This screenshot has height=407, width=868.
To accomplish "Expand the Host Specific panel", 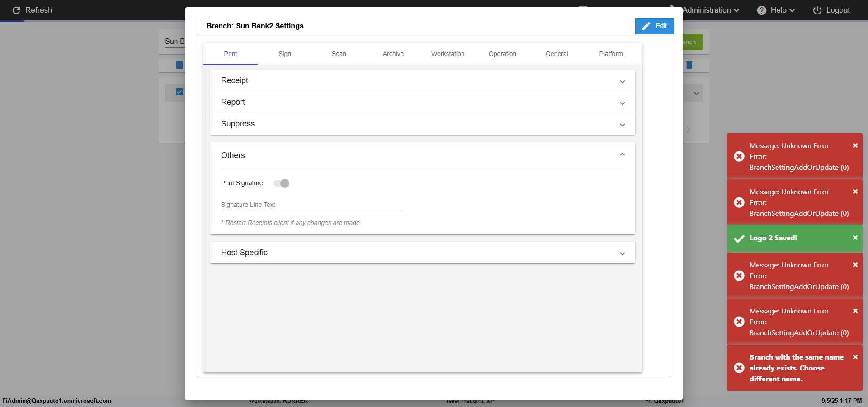I will coord(422,253).
